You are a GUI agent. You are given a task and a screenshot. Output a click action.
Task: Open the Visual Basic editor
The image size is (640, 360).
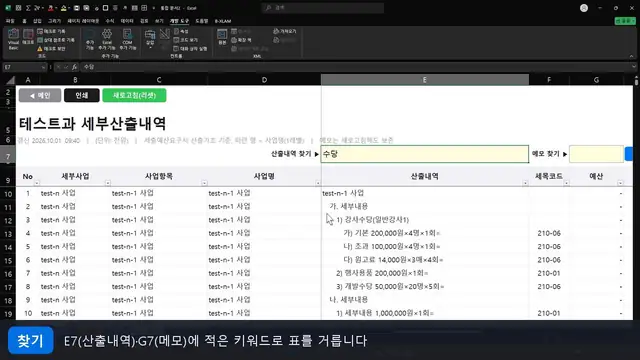[x=13, y=40]
